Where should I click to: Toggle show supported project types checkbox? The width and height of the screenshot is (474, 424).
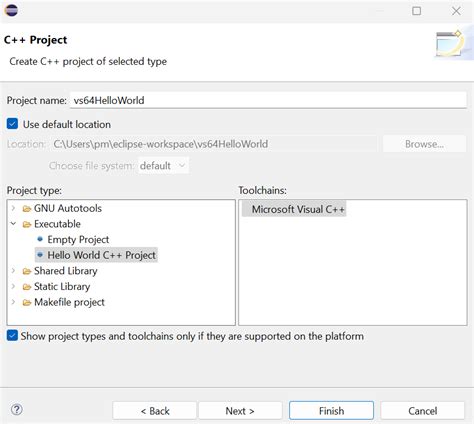(x=12, y=335)
